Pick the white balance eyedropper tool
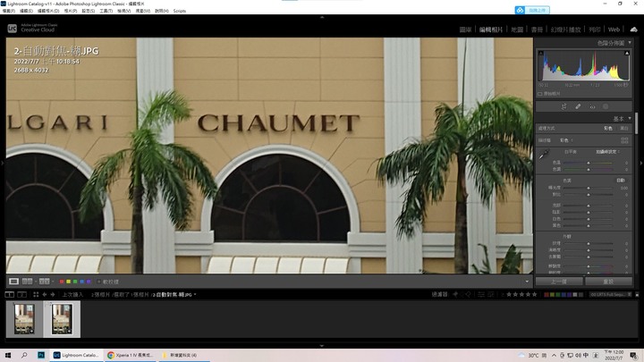The width and height of the screenshot is (644, 362). click(544, 155)
